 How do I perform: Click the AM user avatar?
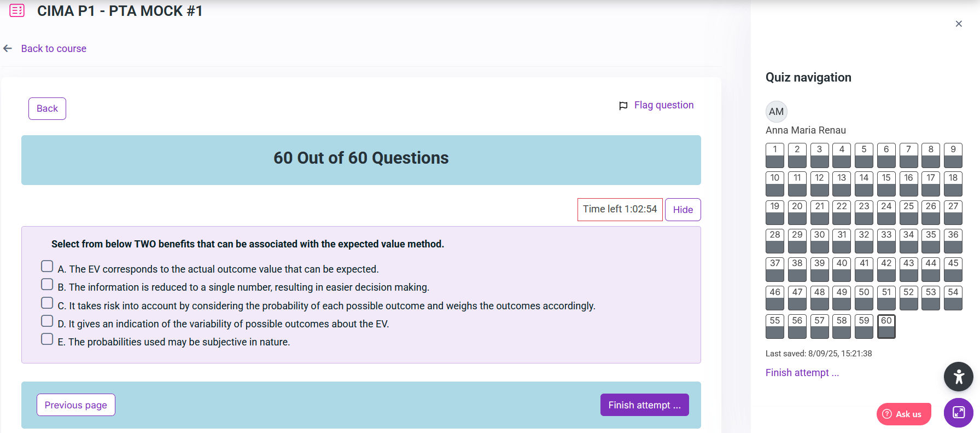coord(776,112)
